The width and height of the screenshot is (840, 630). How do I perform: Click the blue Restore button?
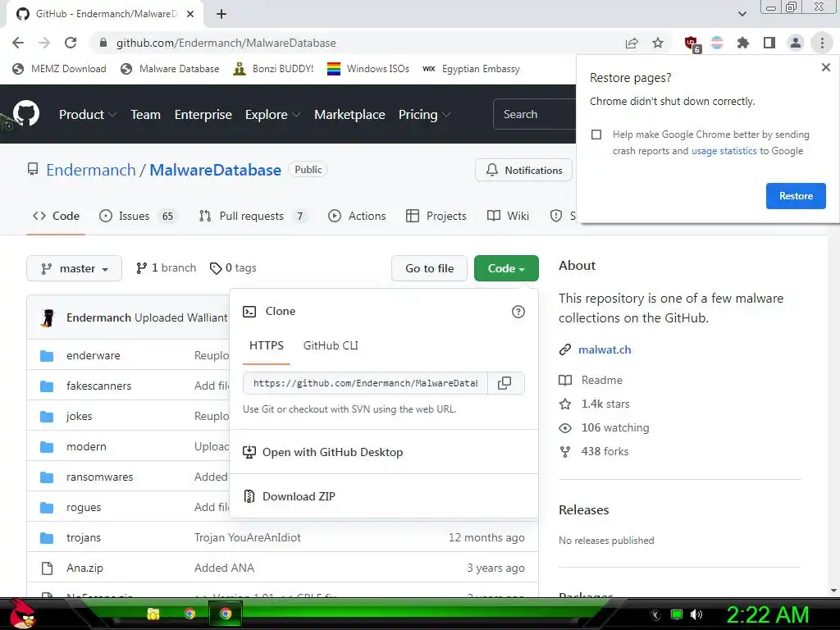(x=796, y=196)
